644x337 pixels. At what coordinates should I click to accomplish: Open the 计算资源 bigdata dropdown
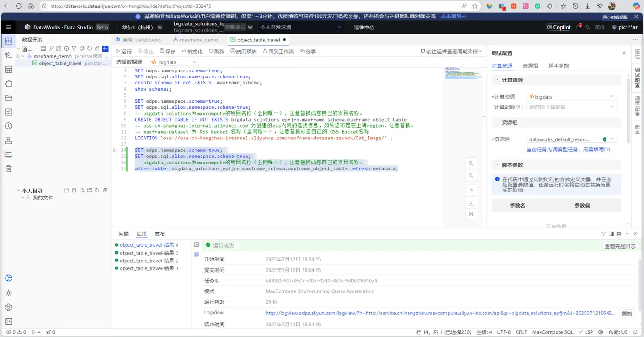(x=571, y=97)
